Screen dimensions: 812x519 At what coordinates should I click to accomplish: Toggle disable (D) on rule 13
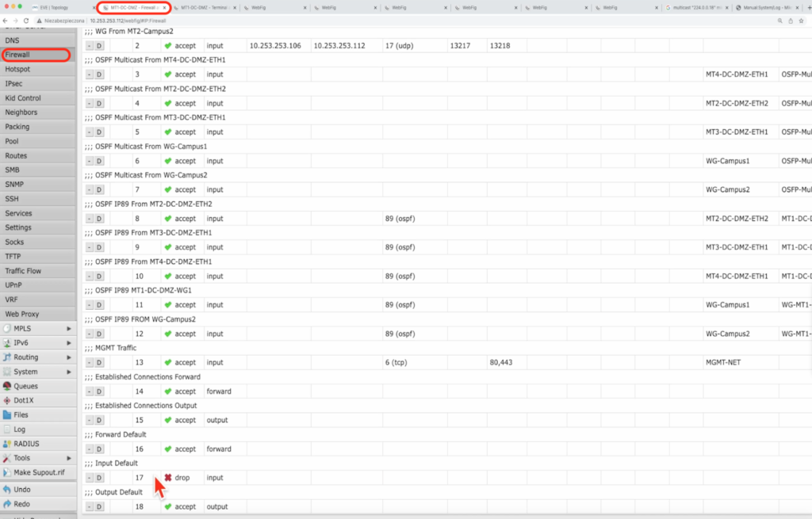(99, 363)
